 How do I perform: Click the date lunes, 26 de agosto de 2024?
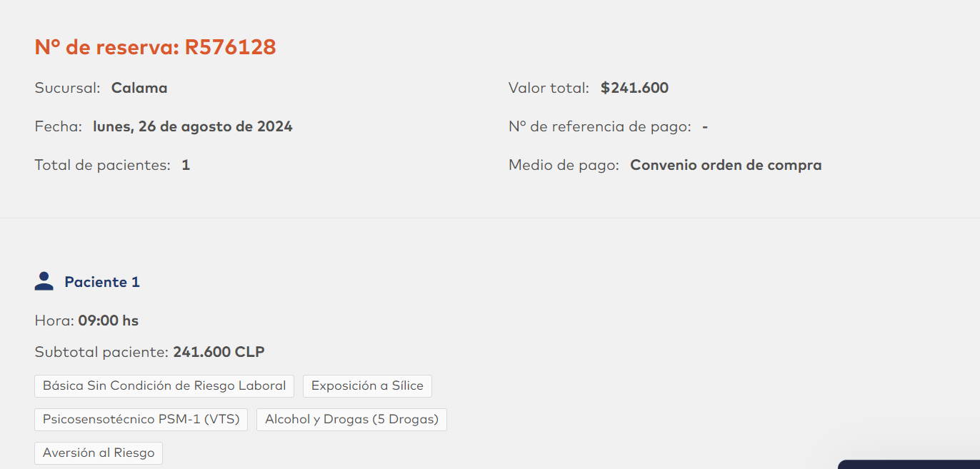(x=193, y=127)
